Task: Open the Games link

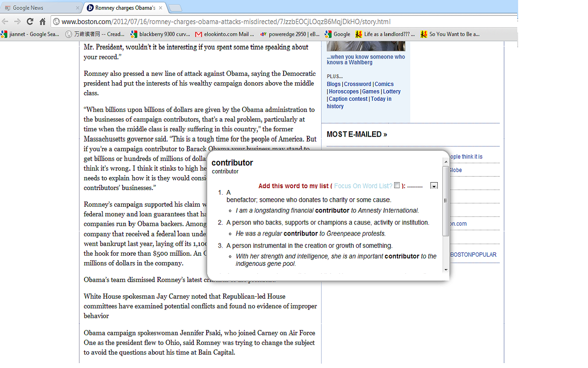Action: (x=371, y=92)
